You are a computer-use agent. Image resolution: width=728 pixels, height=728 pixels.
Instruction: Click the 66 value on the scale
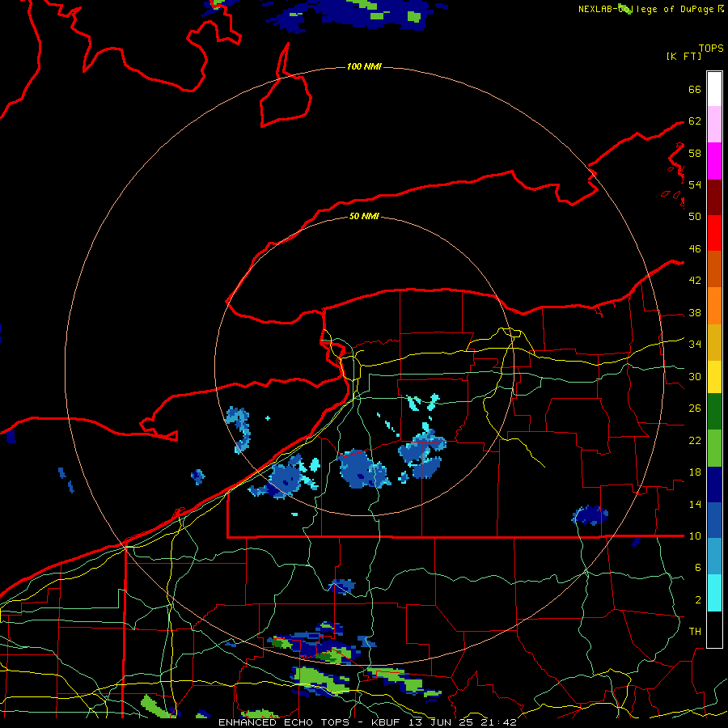coord(695,89)
